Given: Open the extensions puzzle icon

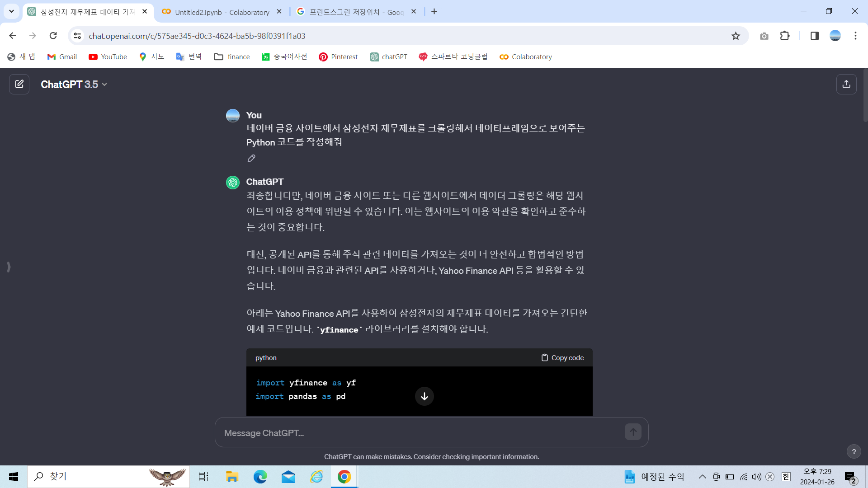Looking at the screenshot, I should click(785, 36).
